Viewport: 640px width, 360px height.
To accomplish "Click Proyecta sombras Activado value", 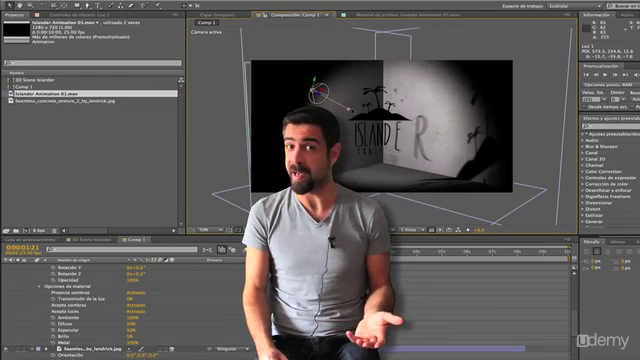I will coord(136,293).
